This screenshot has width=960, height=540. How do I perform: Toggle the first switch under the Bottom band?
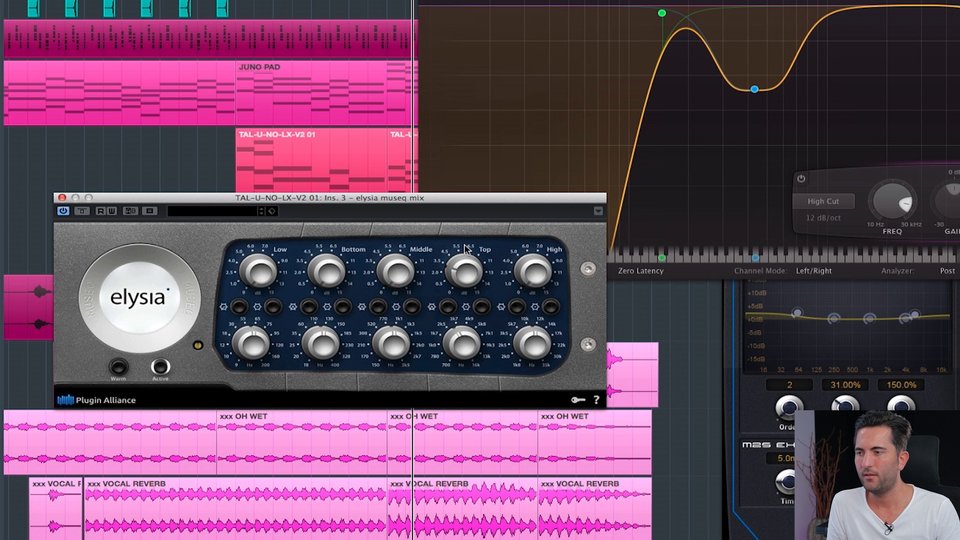(309, 306)
